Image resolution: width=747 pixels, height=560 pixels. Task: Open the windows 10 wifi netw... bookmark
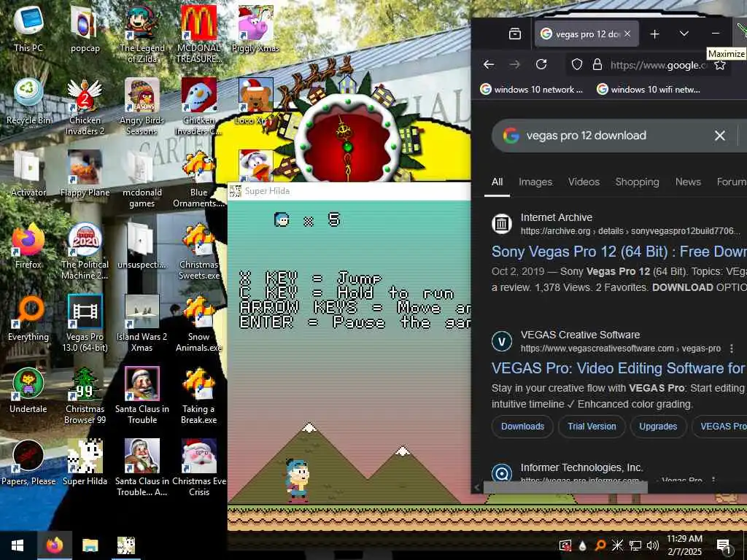click(649, 90)
